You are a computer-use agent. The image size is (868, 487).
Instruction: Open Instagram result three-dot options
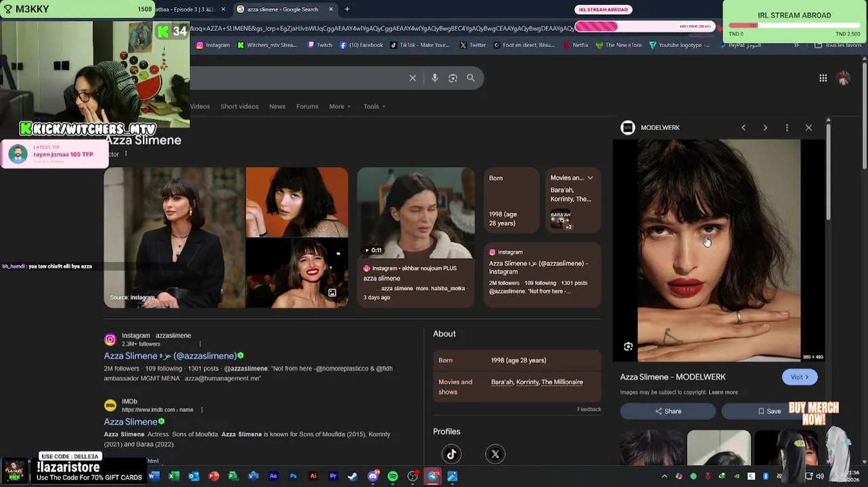tap(200, 344)
